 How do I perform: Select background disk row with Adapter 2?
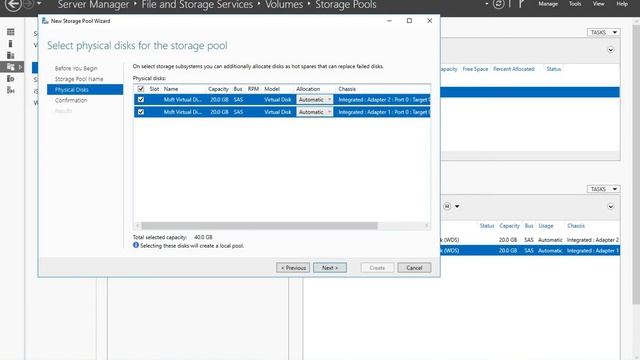[x=530, y=240]
